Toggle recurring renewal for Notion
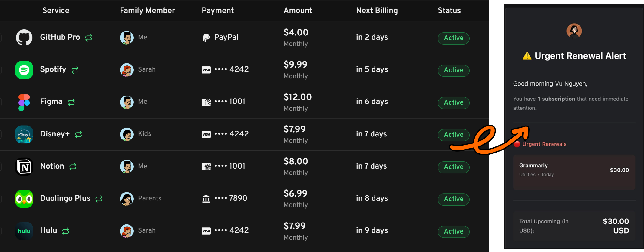 (72, 166)
